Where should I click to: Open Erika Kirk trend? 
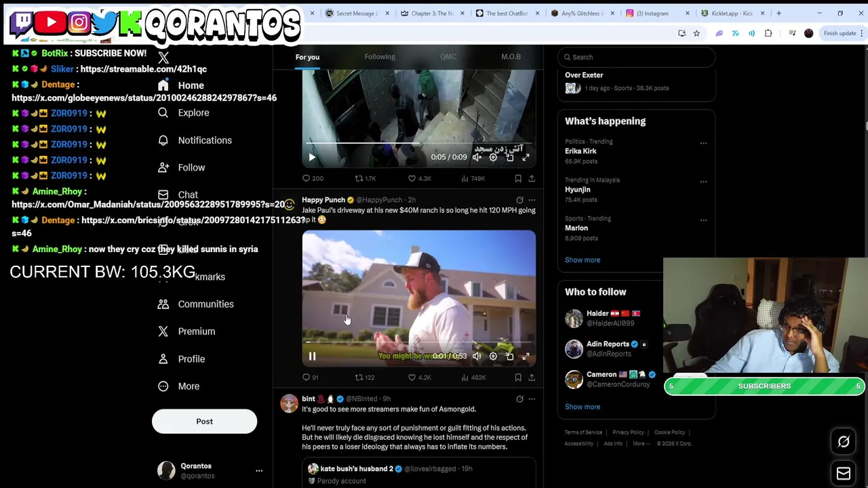pos(580,151)
